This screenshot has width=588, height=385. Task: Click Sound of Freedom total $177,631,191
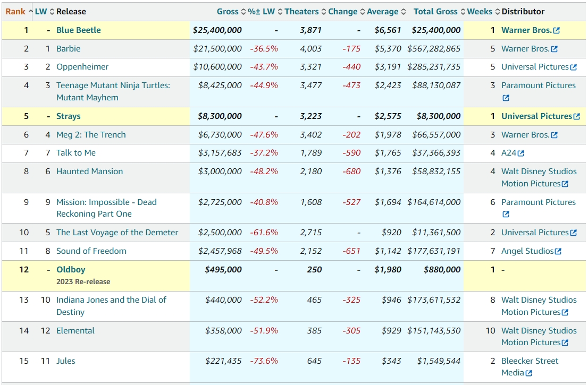(434, 251)
